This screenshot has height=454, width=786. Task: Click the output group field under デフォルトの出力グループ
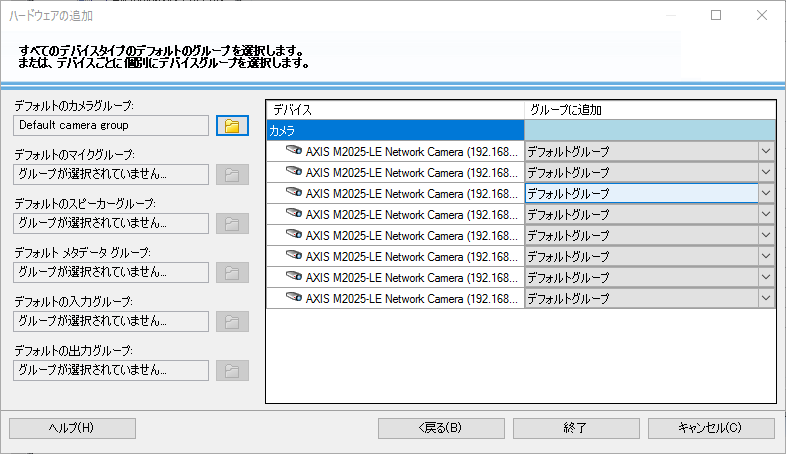[111, 370]
